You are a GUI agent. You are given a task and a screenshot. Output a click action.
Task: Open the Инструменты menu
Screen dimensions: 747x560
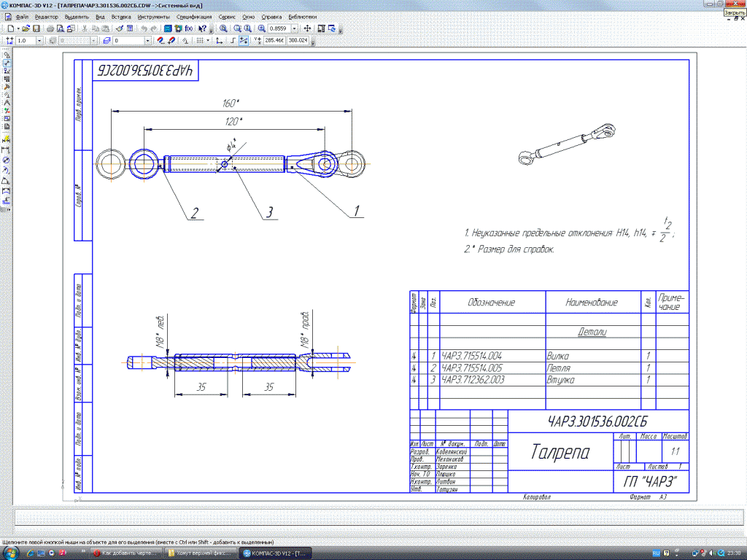(x=153, y=17)
